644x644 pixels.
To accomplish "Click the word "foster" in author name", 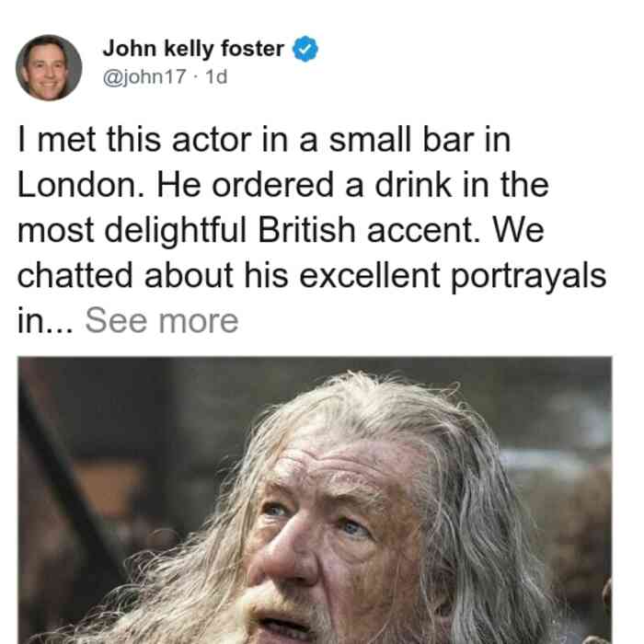I will click(252, 49).
